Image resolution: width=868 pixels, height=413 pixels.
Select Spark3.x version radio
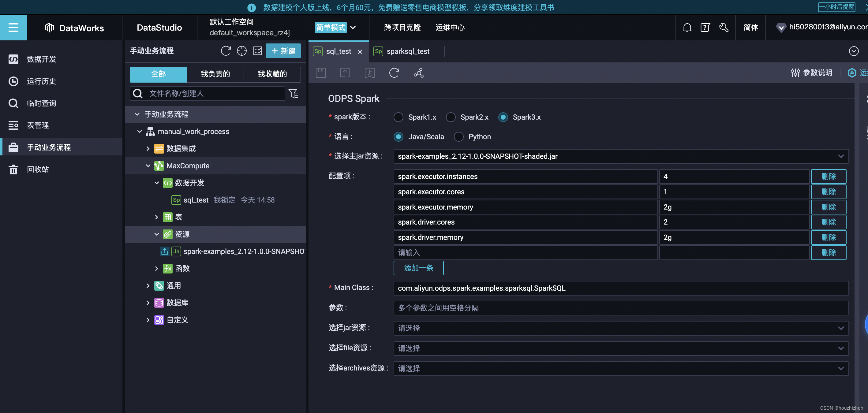[x=503, y=117]
